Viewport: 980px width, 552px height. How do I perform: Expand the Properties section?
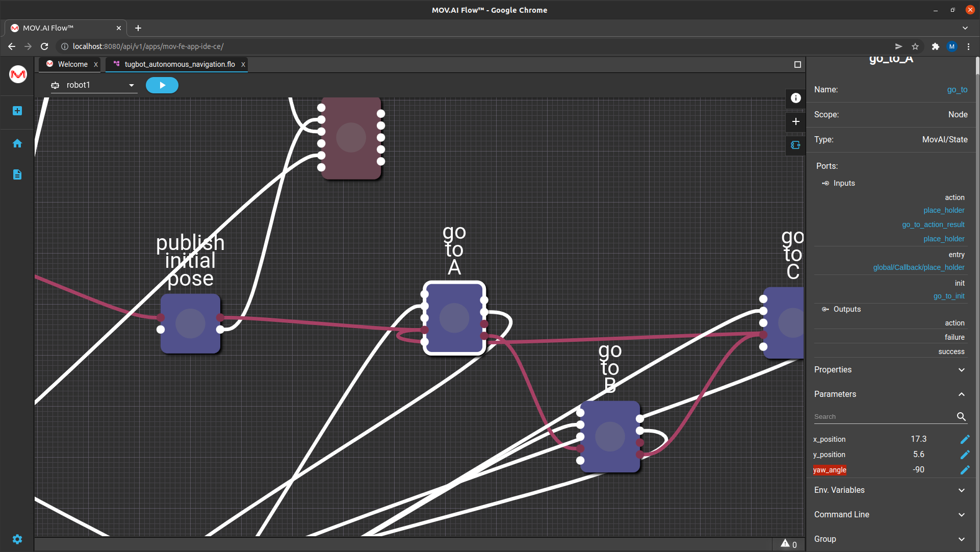pos(890,370)
